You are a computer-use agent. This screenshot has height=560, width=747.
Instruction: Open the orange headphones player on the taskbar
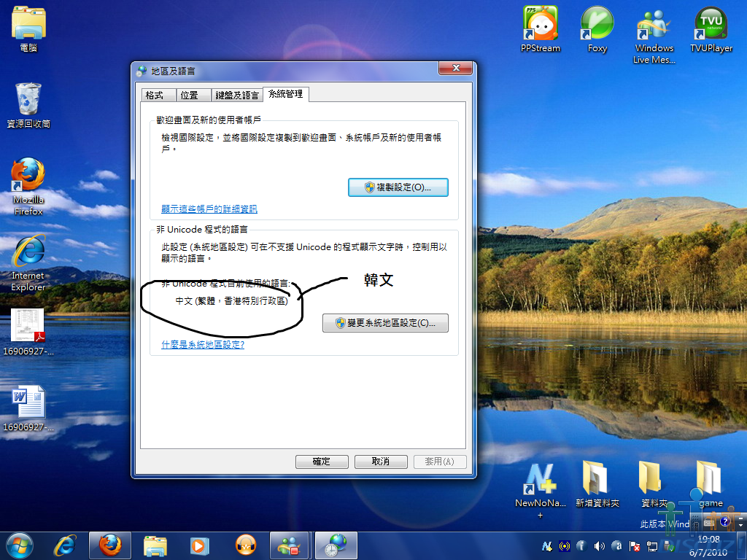click(245, 545)
